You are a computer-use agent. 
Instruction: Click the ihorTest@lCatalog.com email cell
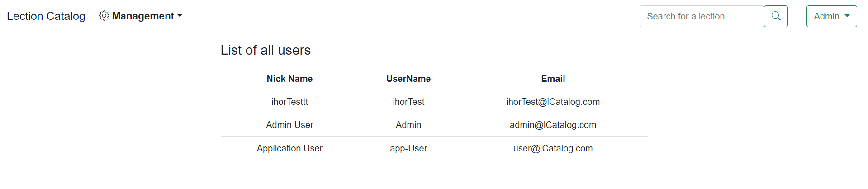[x=553, y=102]
